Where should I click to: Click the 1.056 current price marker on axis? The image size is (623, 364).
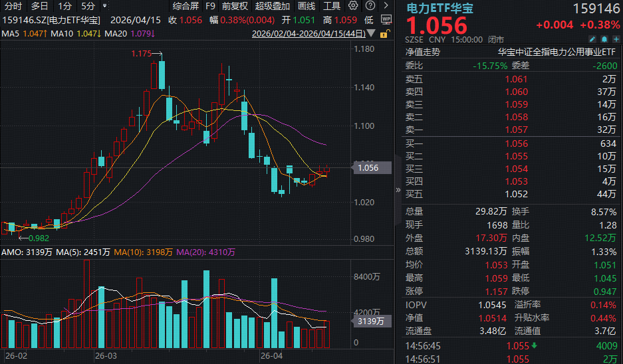pyautogui.click(x=368, y=168)
